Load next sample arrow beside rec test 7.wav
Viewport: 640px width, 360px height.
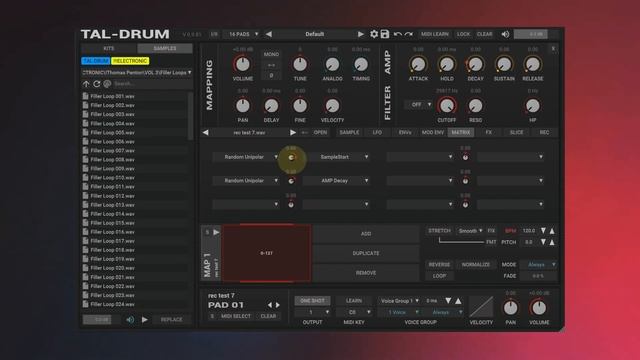293,133
